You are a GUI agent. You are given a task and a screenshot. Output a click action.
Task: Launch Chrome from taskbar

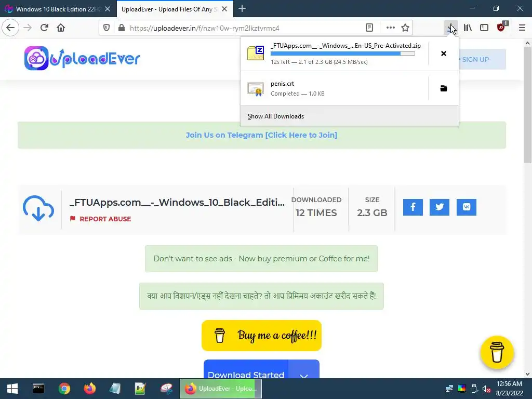click(x=64, y=389)
